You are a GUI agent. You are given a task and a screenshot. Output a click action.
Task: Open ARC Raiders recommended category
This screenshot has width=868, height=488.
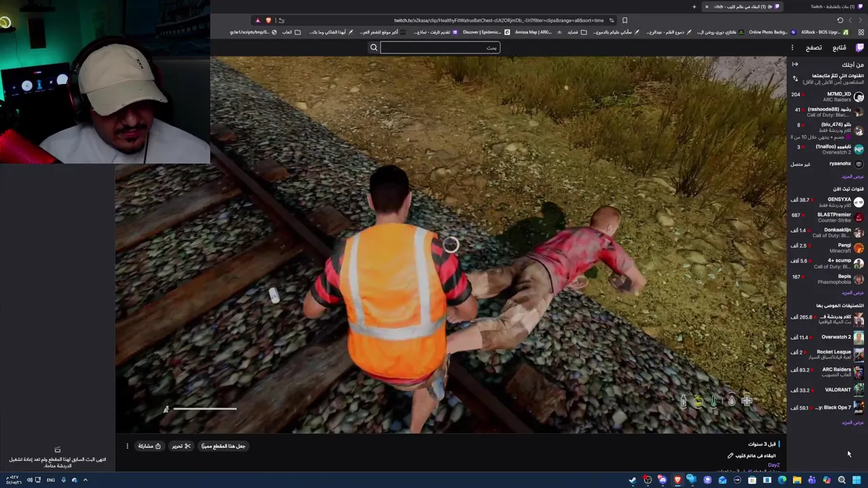[827, 372]
